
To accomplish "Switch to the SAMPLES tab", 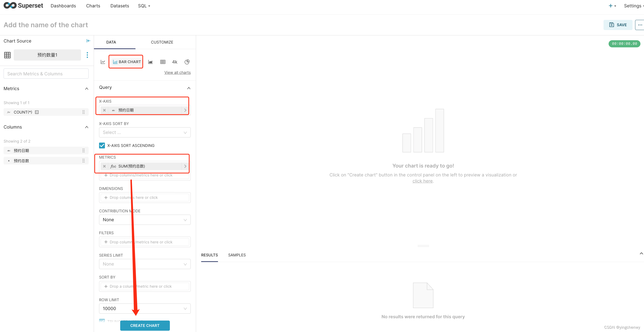I will pos(237,255).
